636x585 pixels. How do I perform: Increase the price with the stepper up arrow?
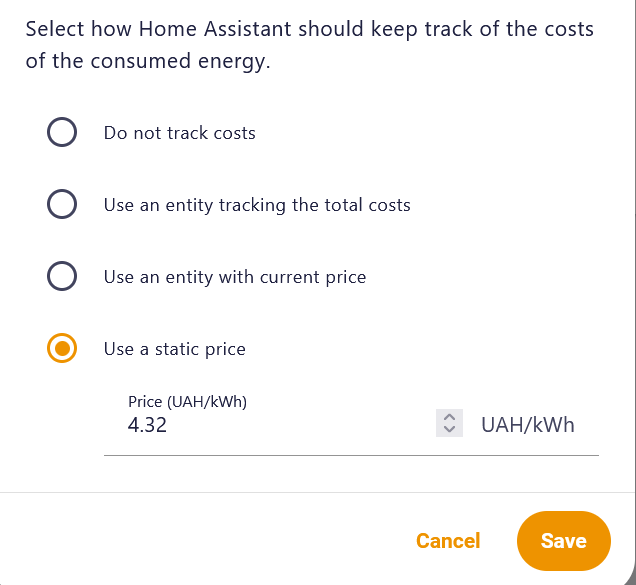click(449, 418)
